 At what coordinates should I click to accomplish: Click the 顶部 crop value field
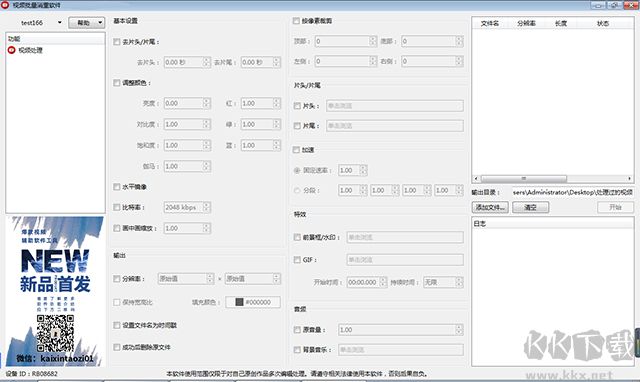345,41
